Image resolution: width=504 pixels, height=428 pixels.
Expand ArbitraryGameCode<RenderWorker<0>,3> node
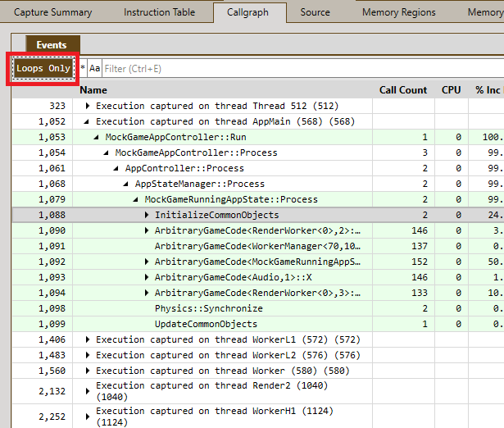click(x=147, y=293)
